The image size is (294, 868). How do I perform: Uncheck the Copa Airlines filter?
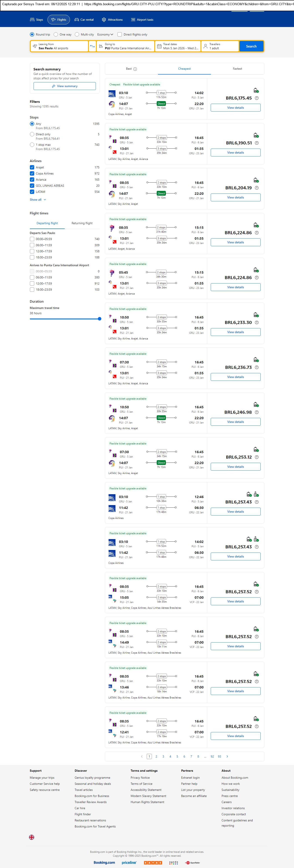coord(32,173)
